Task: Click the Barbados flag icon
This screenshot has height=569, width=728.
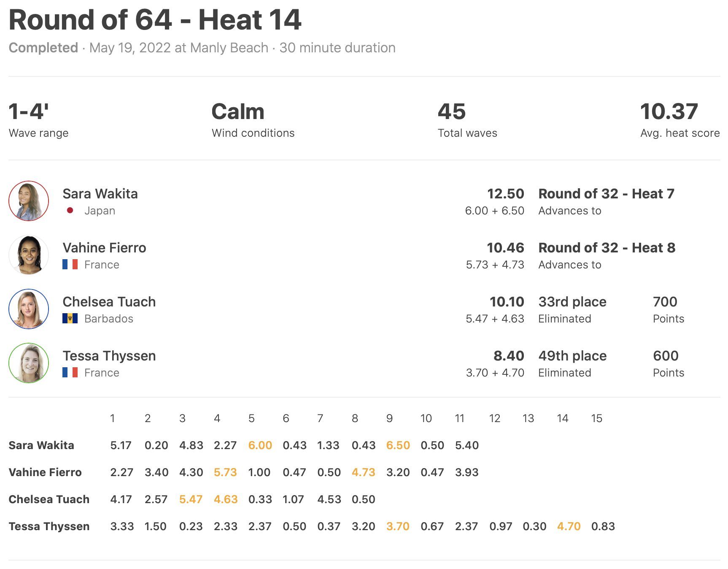Action: coord(70,318)
